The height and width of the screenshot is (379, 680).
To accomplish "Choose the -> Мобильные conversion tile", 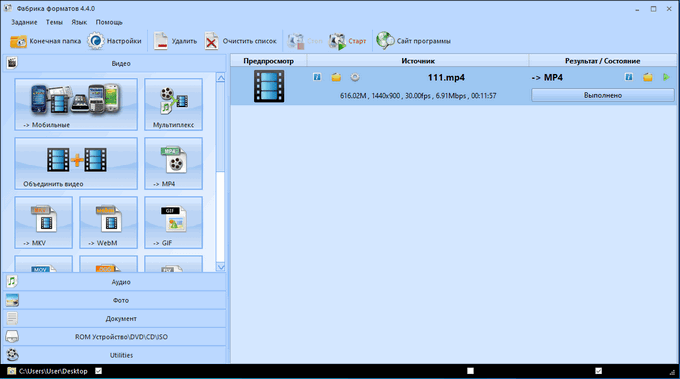I will coord(76,104).
